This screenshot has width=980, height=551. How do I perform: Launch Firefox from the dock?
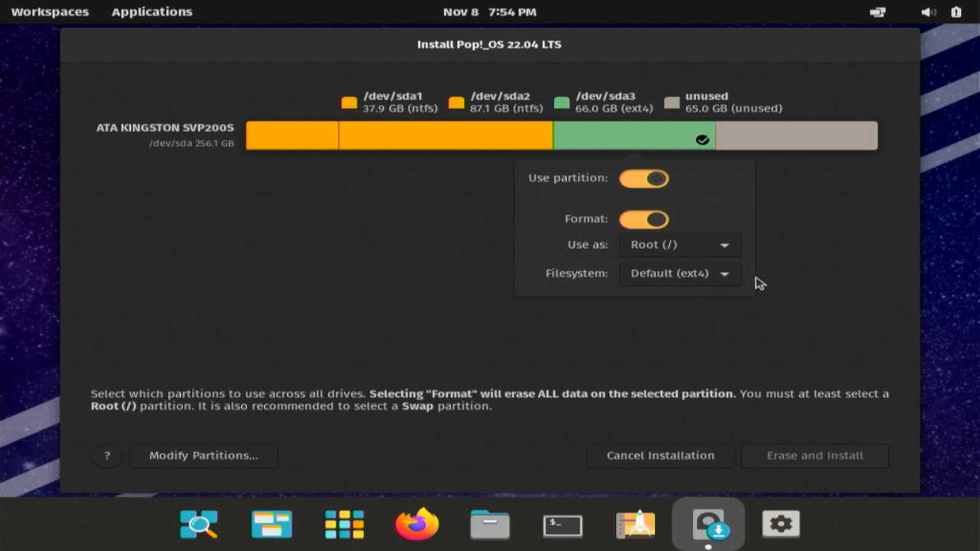pyautogui.click(x=417, y=524)
